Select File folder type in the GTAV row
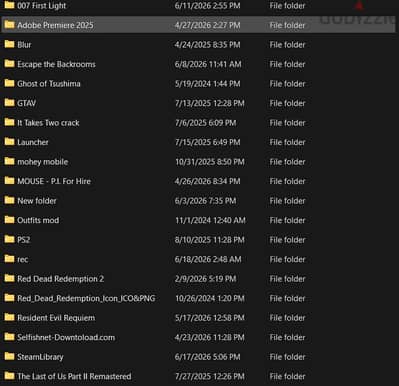The image size is (399, 386). pos(287,103)
